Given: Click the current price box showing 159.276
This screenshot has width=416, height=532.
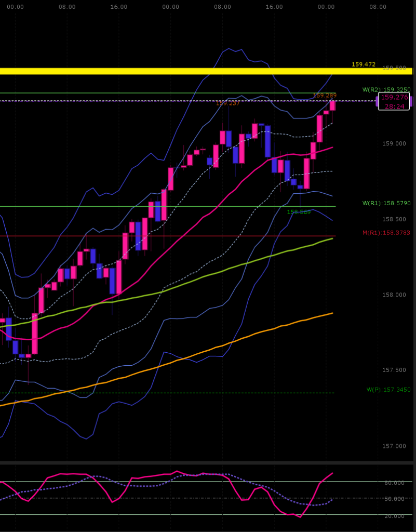Looking at the screenshot, I should pyautogui.click(x=394, y=97).
